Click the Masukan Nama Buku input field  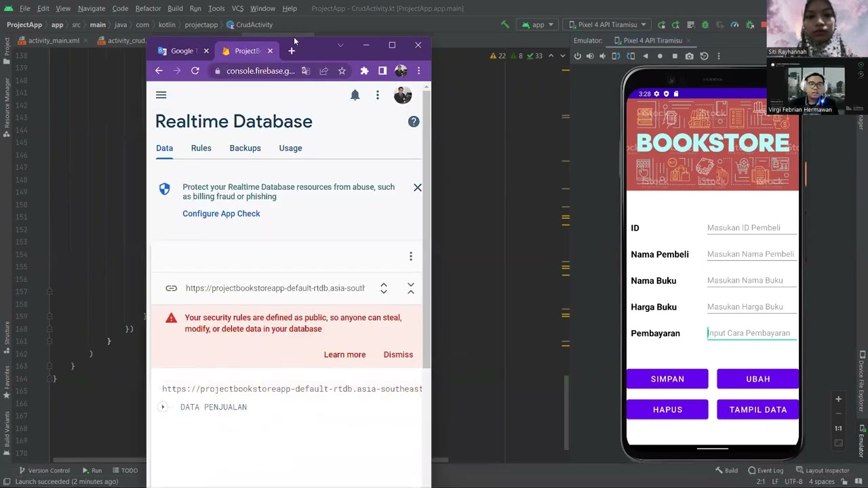pyautogui.click(x=751, y=281)
